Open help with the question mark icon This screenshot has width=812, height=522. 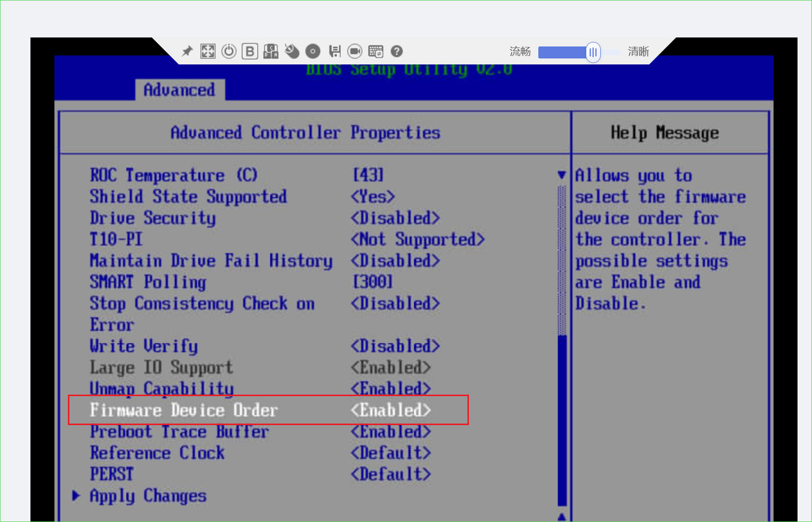tap(397, 51)
